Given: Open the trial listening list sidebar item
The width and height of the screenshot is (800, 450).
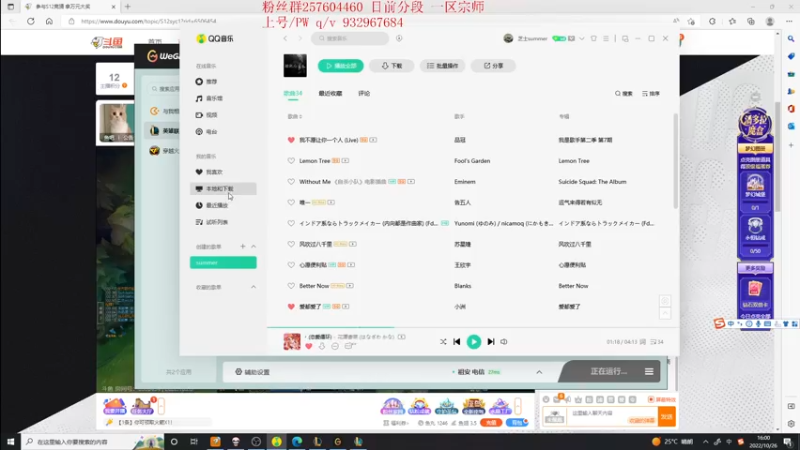Looking at the screenshot, I should coord(223,222).
